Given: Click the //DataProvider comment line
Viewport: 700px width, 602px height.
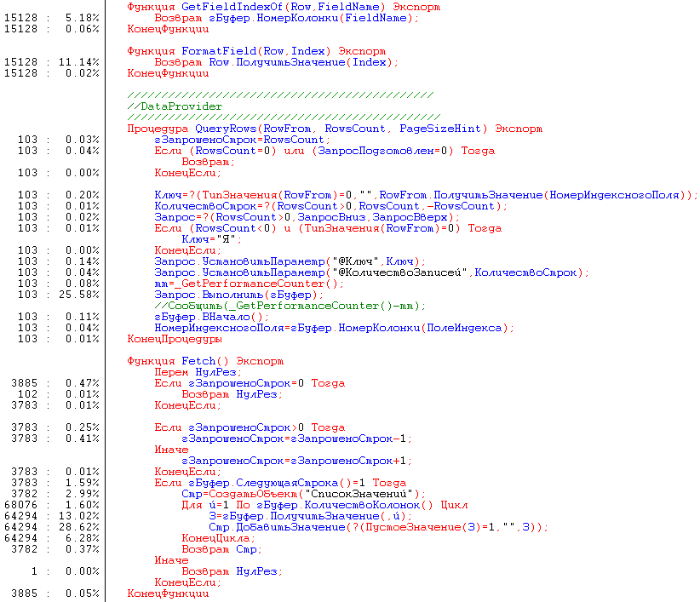Looking at the screenshot, I should click(x=175, y=106).
